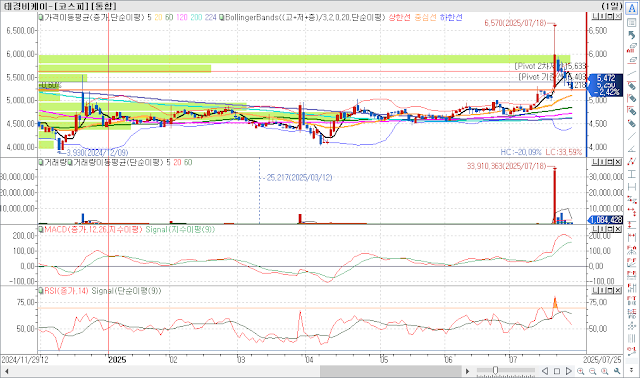Click the step-back triangle button

(x=545, y=371)
